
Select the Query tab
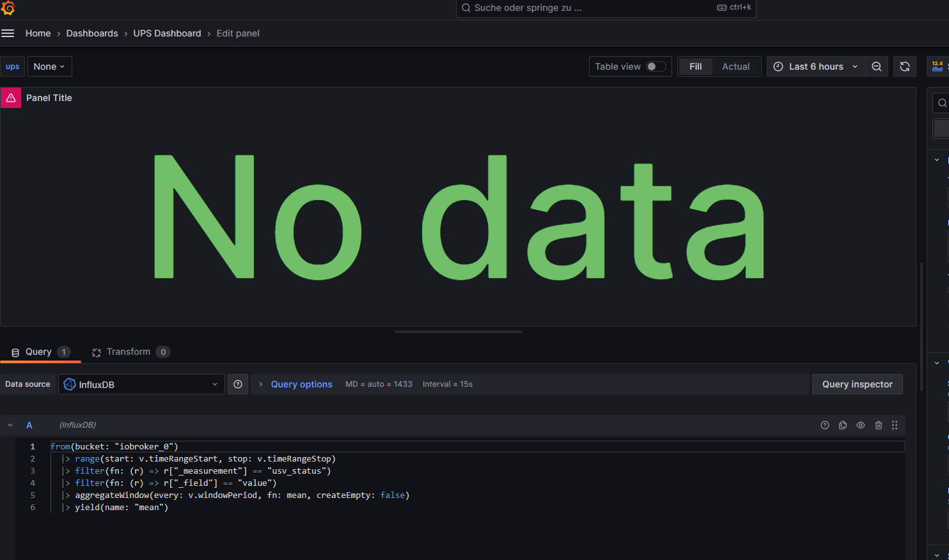(x=38, y=352)
